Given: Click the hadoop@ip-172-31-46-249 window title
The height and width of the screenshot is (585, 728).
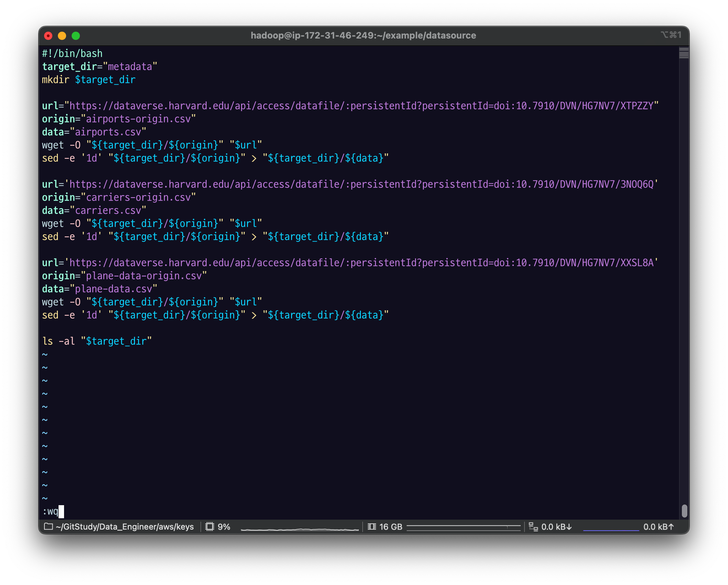Looking at the screenshot, I should pyautogui.click(x=363, y=35).
